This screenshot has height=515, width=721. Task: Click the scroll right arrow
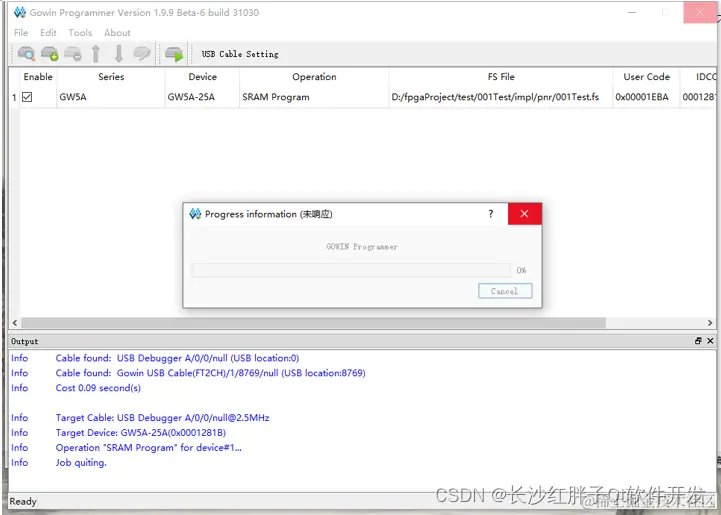click(x=710, y=323)
